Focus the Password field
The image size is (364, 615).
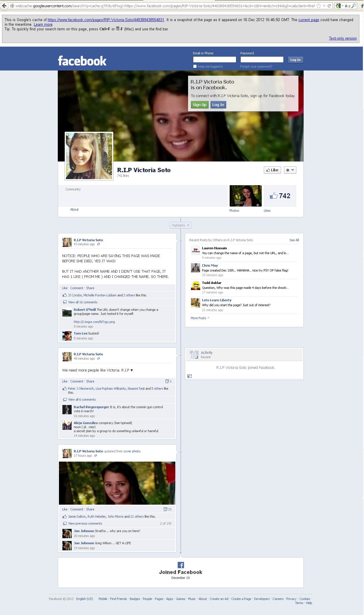click(262, 60)
